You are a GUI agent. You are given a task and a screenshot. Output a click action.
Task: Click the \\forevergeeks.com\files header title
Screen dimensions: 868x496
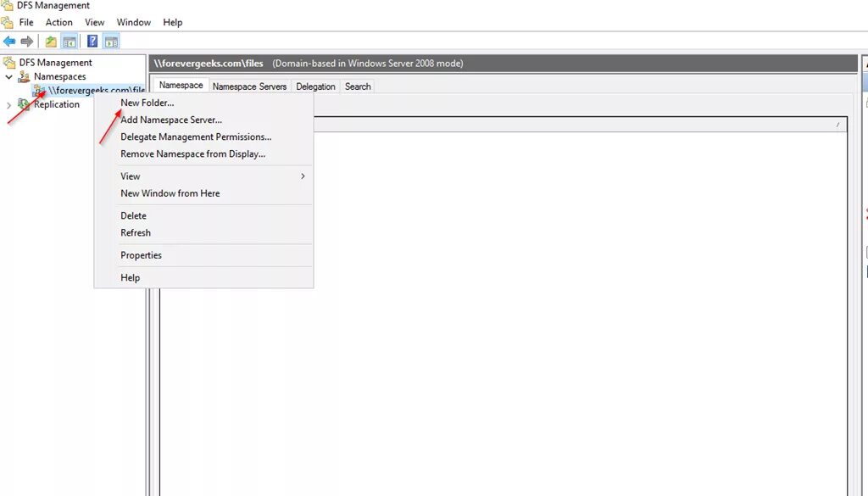[209, 63]
